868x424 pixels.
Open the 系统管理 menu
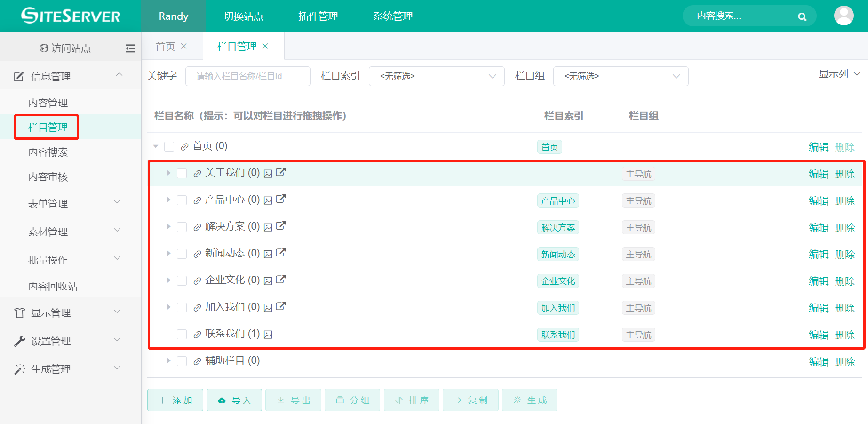392,16
